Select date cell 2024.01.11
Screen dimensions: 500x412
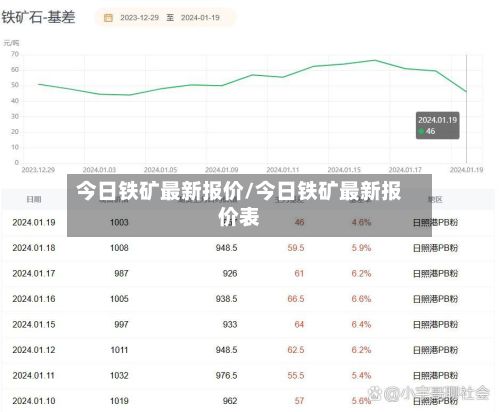[34, 376]
